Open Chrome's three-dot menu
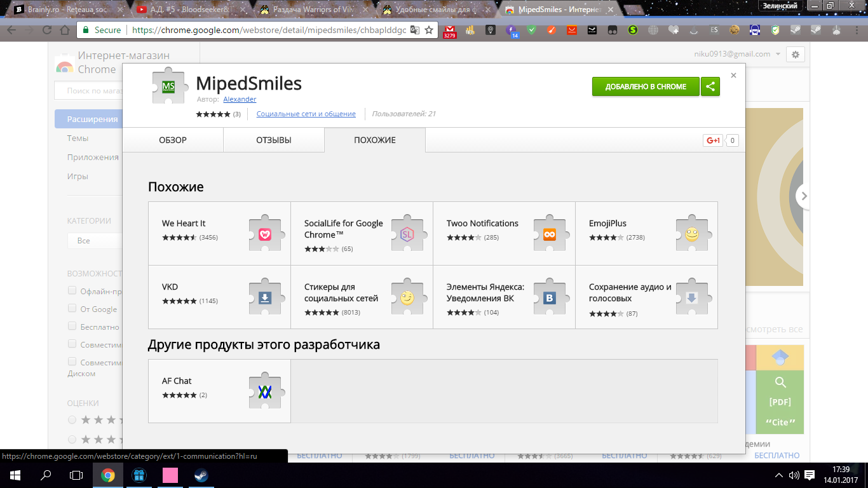 pos(857,30)
